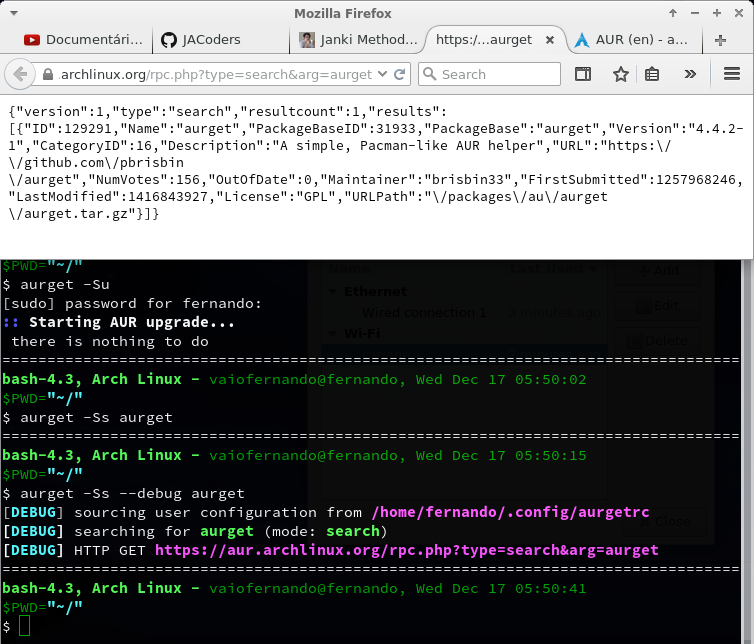The image size is (754, 644).
Task: Expand more toolbar tools chevron
Action: coord(690,74)
